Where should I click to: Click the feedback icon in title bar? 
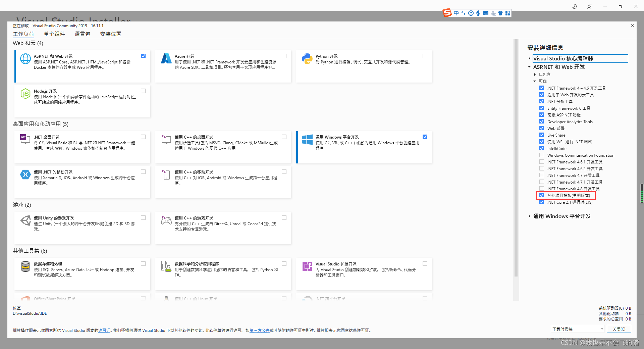pos(590,6)
